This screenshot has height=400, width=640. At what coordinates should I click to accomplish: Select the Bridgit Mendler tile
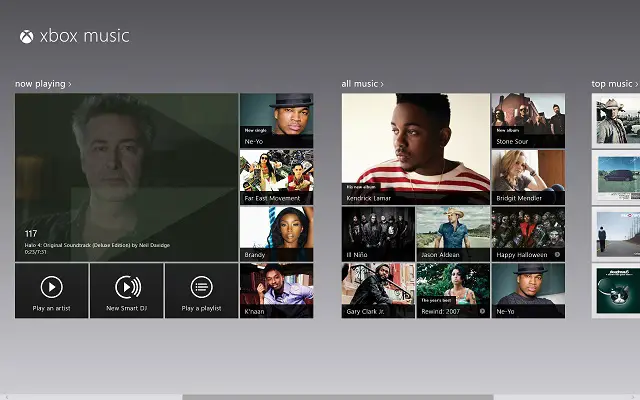point(528,177)
